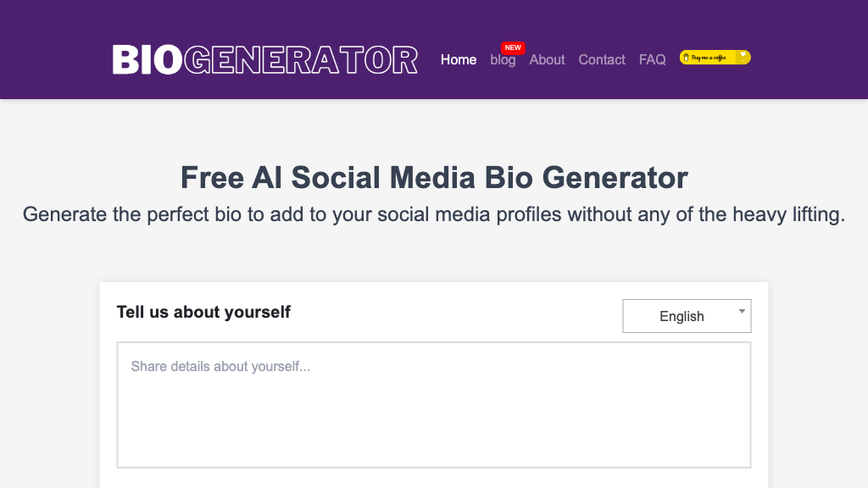Click the NEW notification marker in the navbar
This screenshot has width=868, height=488.
(x=512, y=48)
